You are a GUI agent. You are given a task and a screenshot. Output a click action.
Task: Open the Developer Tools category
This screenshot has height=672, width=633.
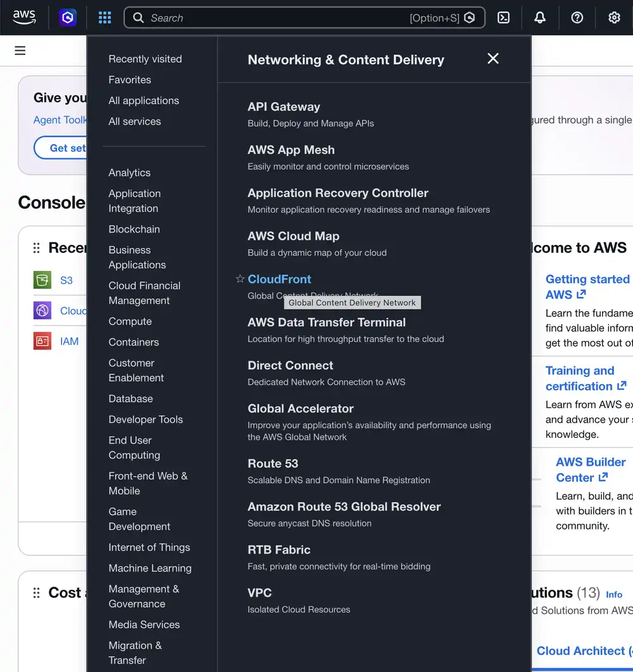coord(146,420)
